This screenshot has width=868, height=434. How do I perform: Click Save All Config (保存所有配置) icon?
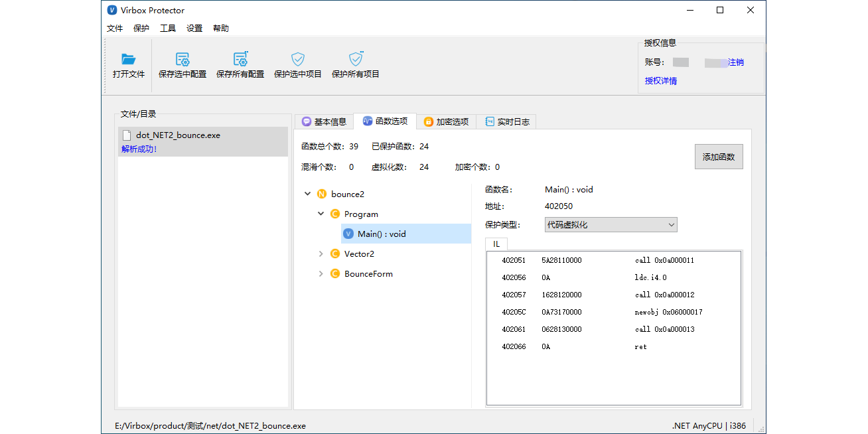240,60
